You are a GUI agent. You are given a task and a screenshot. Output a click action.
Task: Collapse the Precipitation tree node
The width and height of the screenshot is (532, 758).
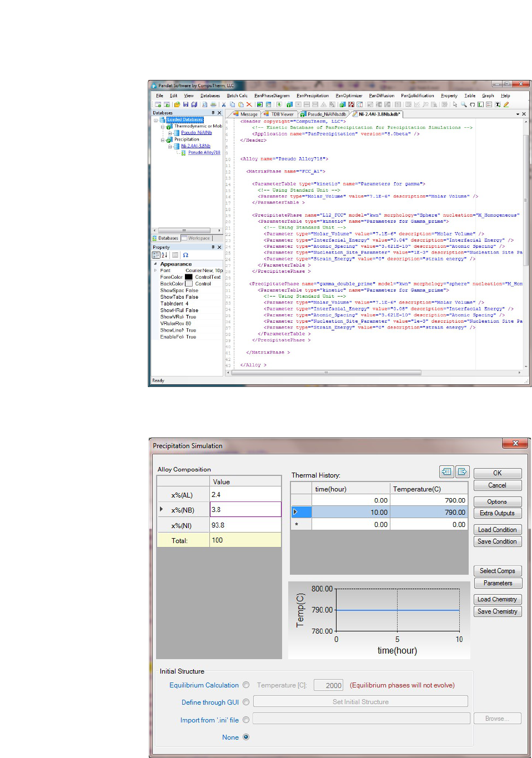point(163,140)
